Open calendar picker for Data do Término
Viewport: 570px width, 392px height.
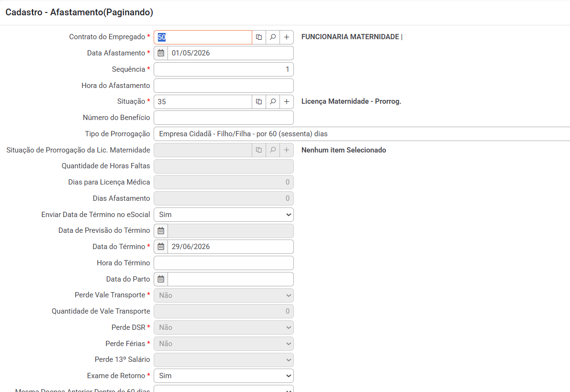tap(161, 247)
